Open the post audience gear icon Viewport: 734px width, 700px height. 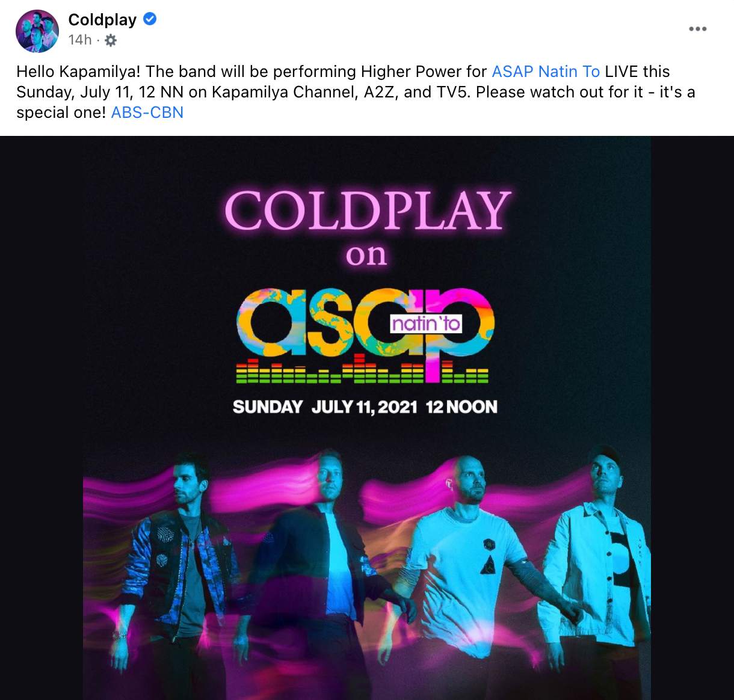111,40
